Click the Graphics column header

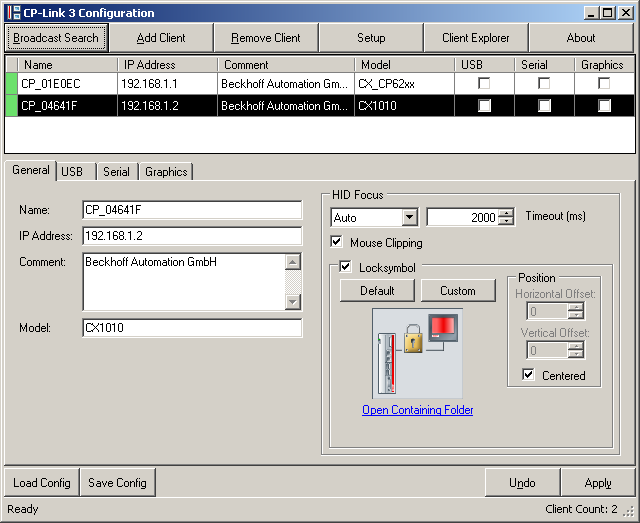(x=604, y=65)
